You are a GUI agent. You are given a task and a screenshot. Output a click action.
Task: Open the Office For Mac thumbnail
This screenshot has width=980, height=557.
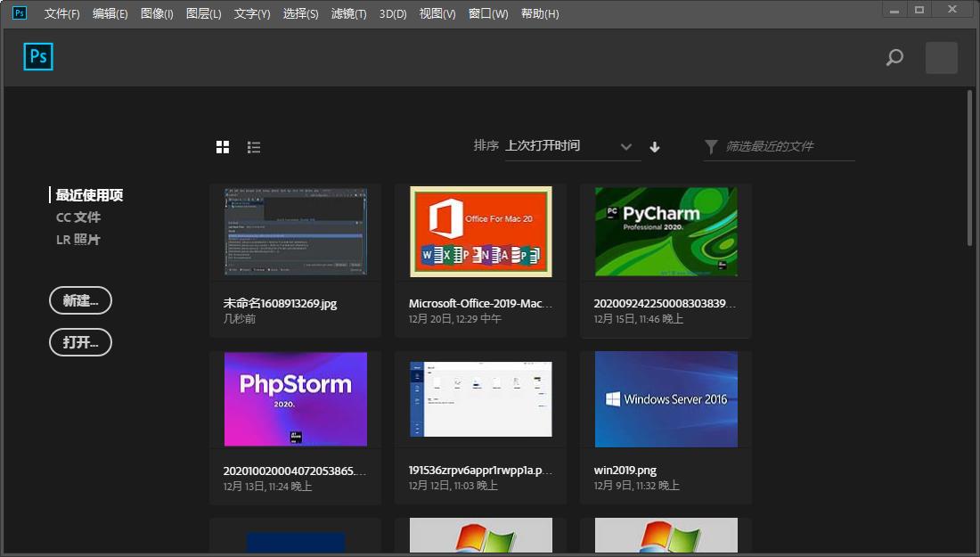480,232
